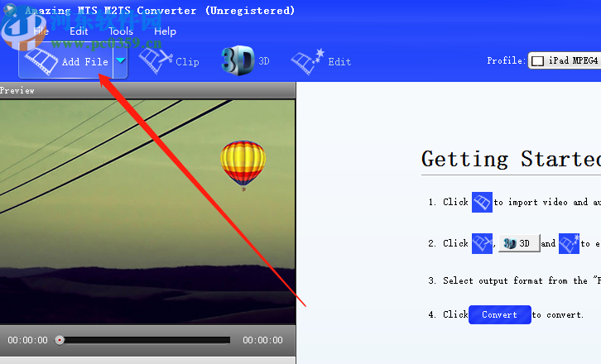Click the preview seek slider handle
Image resolution: width=601 pixels, height=364 pixels.
(60, 340)
